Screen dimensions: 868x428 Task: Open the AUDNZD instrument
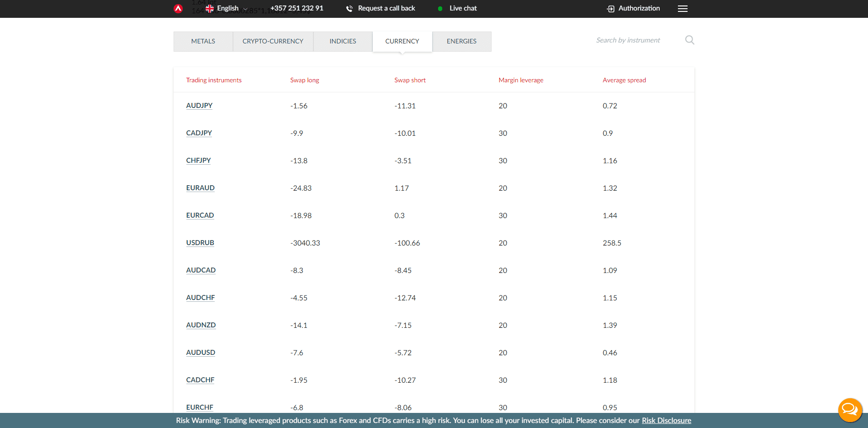coord(201,325)
